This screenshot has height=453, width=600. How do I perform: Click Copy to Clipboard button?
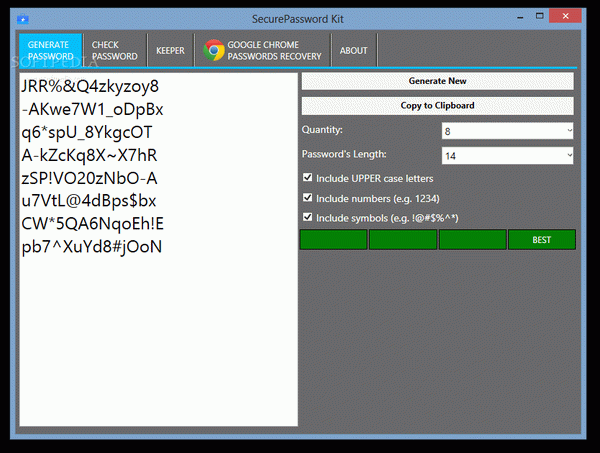[x=438, y=105]
